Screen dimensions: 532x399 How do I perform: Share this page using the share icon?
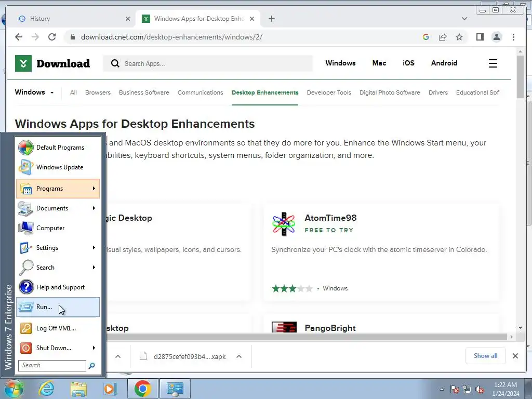tap(443, 37)
